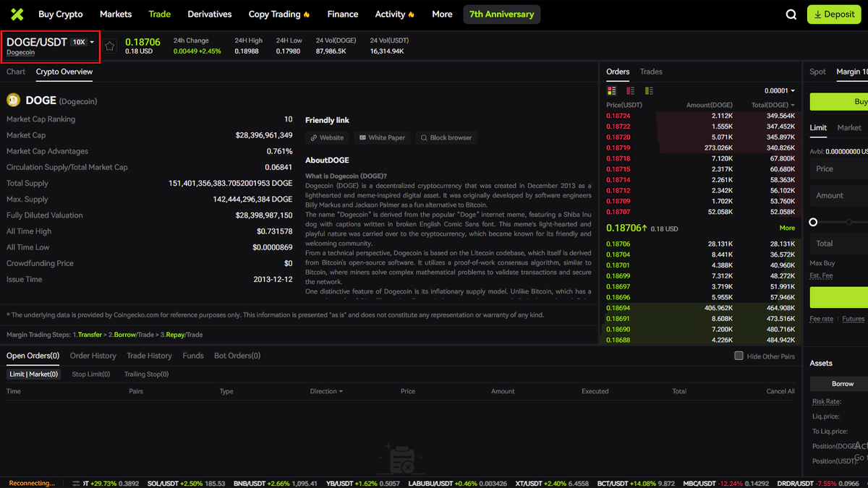Open the White Paper link
Viewport: 868px width, 488px height.
382,137
